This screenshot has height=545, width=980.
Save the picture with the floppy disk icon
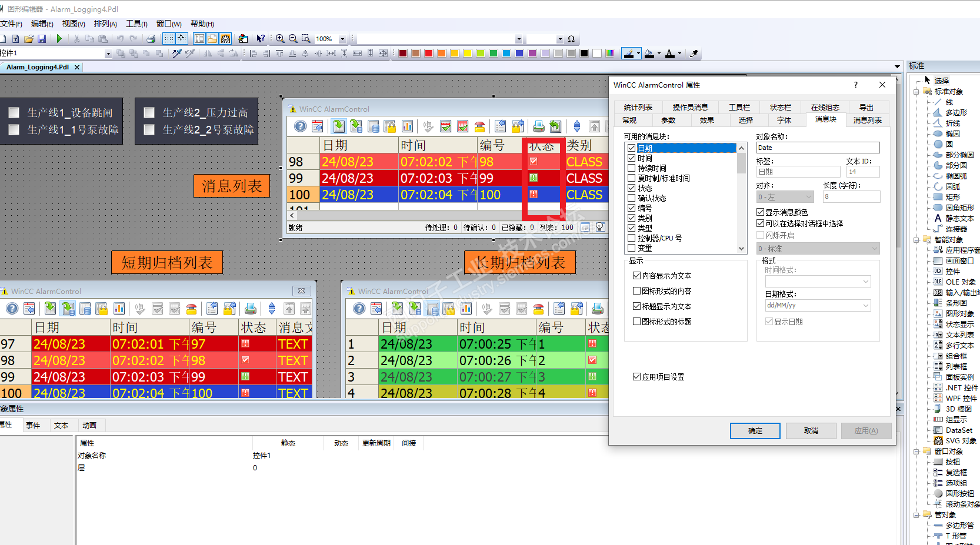pyautogui.click(x=42, y=39)
